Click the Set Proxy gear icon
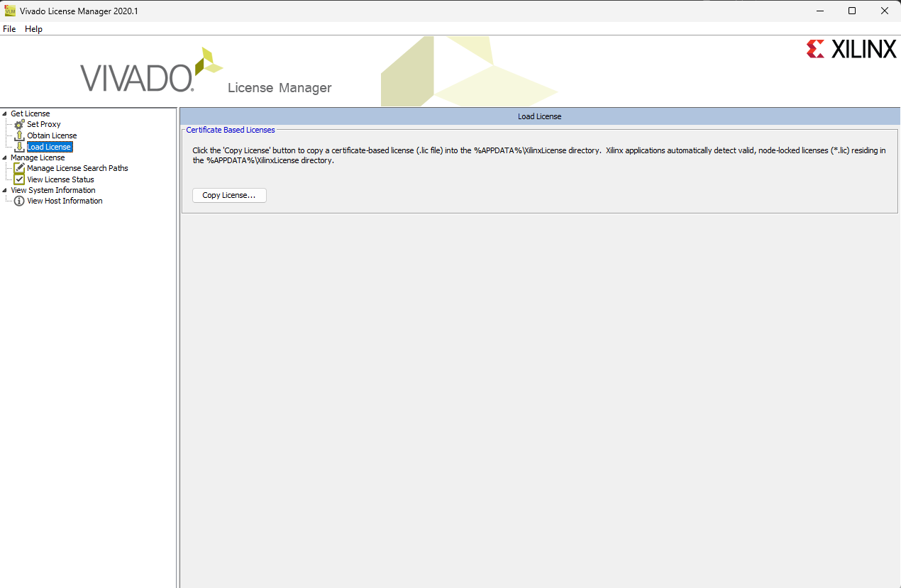 (x=19, y=124)
